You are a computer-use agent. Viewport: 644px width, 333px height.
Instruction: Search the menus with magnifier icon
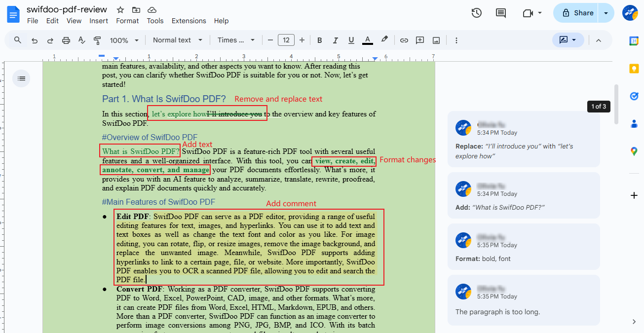(x=18, y=40)
